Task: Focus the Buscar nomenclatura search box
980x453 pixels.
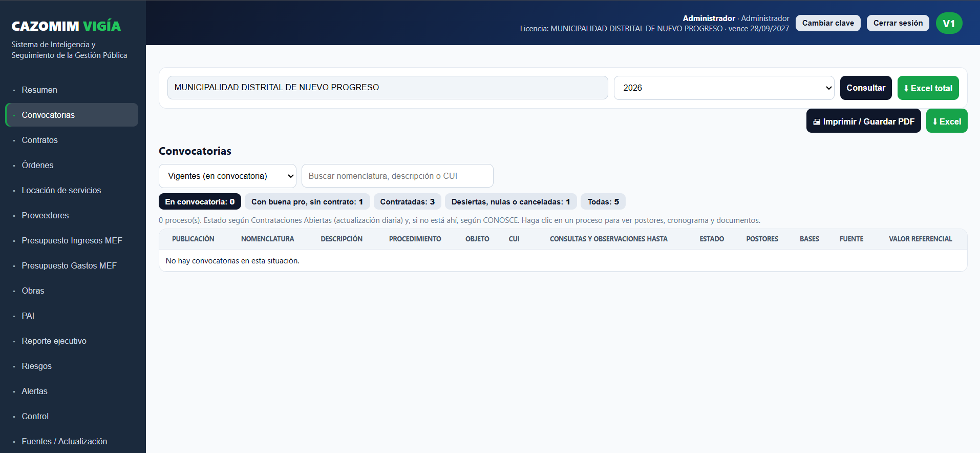Action: pos(397,176)
